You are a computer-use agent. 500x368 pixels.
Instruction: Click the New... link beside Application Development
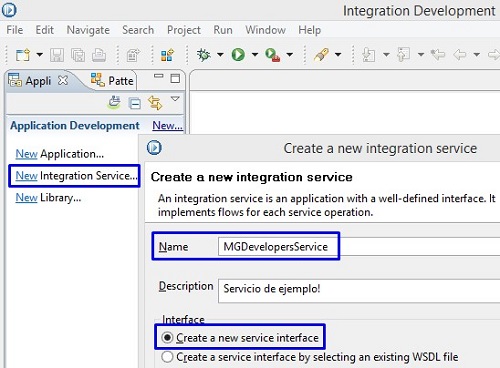167,126
